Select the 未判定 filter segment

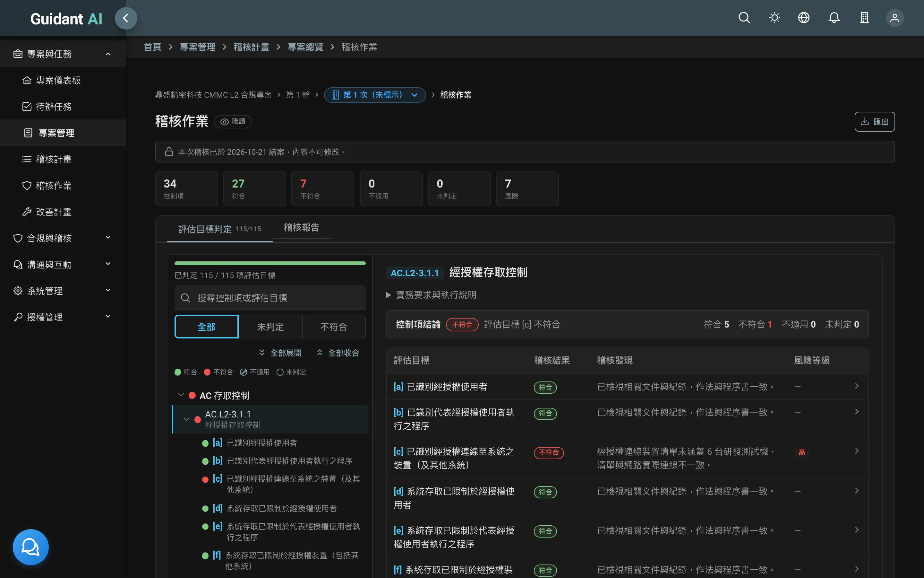pos(270,327)
